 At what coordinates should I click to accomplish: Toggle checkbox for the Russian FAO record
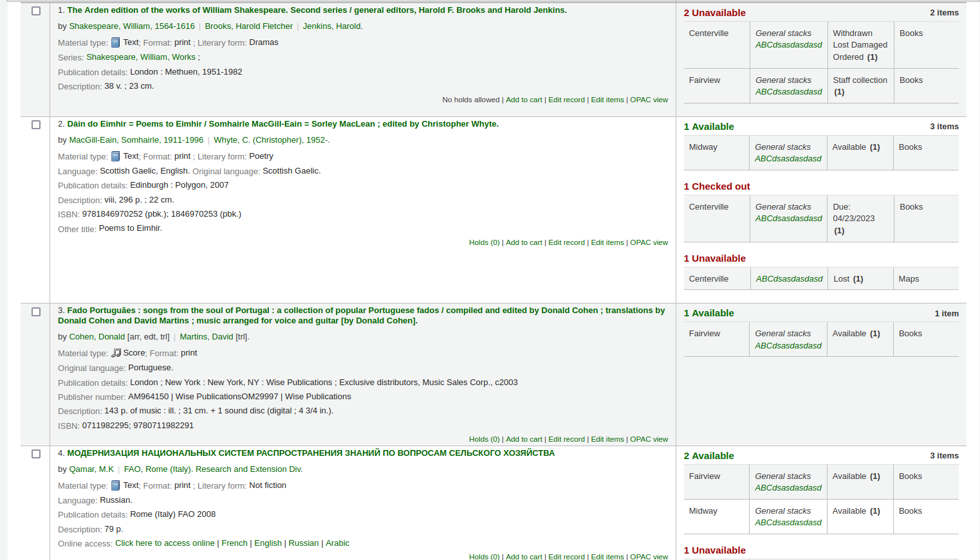click(x=36, y=454)
